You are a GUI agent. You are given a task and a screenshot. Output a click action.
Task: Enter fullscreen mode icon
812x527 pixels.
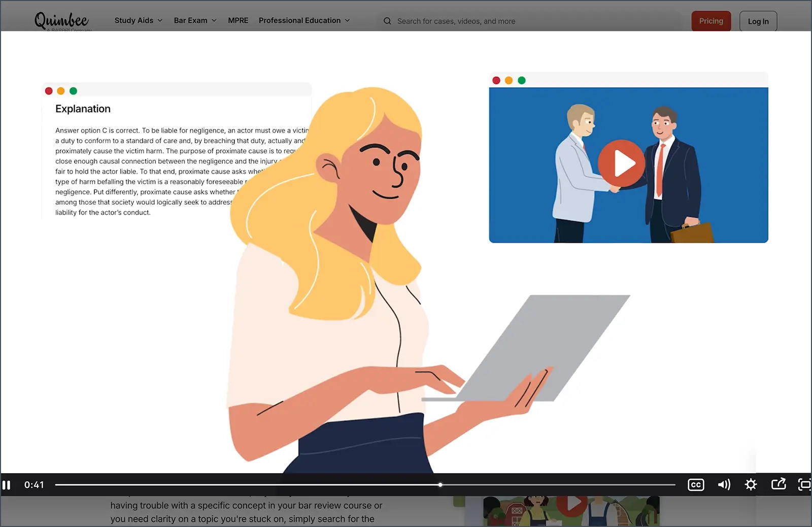(805, 485)
